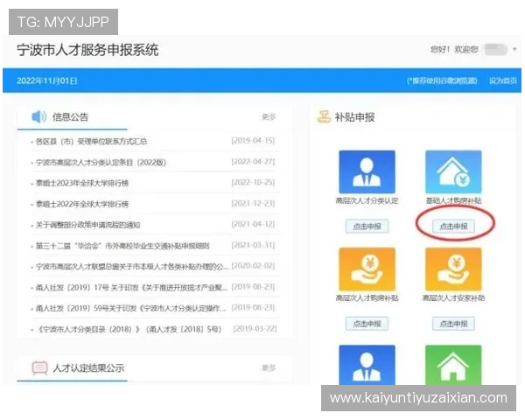
Task: Click the 您好!欢迎您 greeting text
Action: pos(454,50)
